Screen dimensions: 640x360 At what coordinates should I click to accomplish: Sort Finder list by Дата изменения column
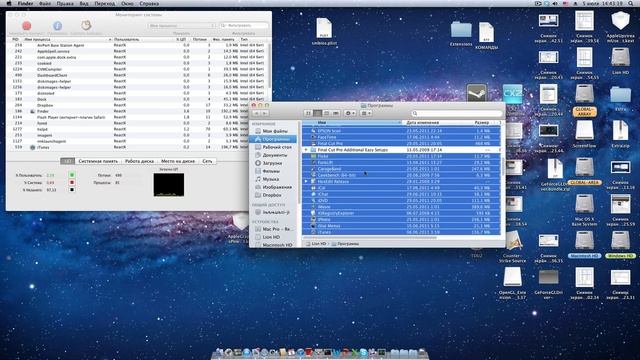pos(436,122)
